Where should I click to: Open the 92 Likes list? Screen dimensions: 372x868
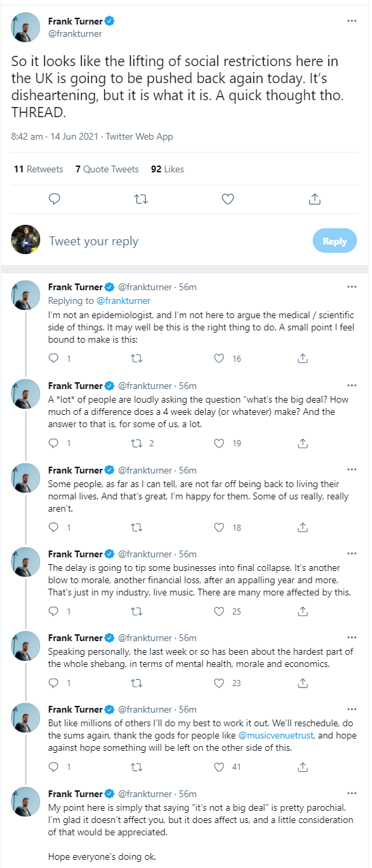pyautogui.click(x=168, y=169)
